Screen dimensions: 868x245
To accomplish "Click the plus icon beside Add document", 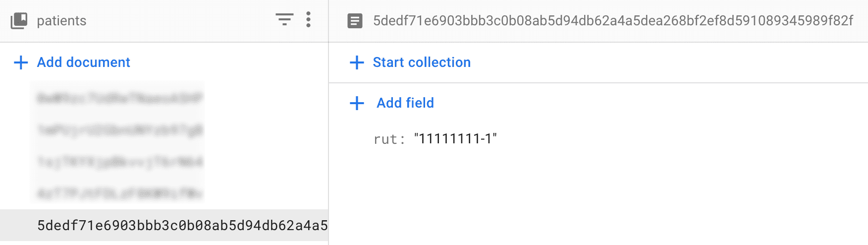I will click(x=21, y=62).
